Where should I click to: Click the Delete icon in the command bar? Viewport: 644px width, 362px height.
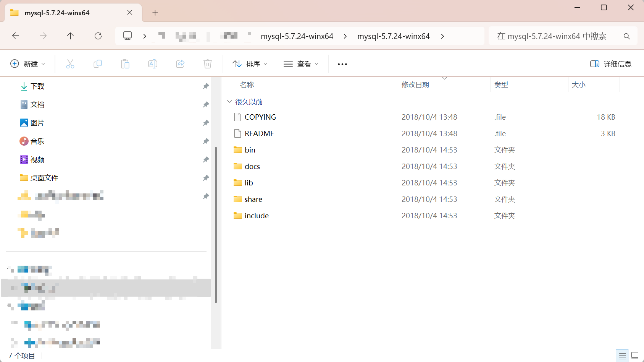click(x=208, y=64)
